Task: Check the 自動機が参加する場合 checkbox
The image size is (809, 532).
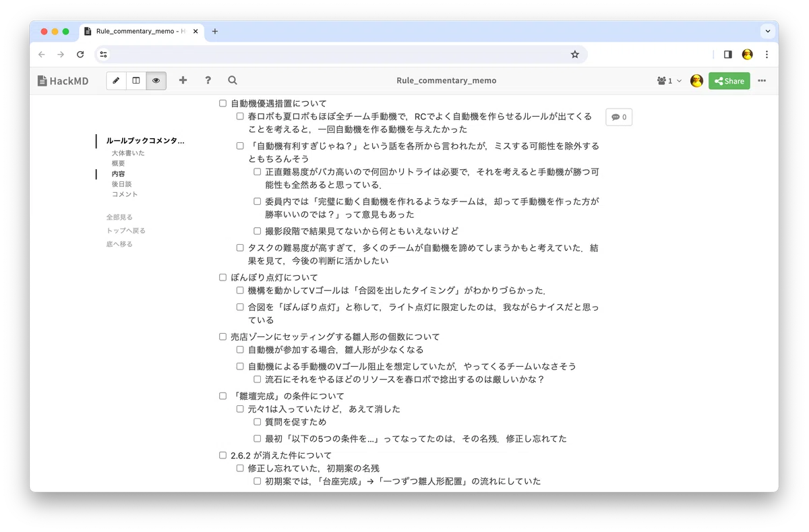Action: point(240,349)
